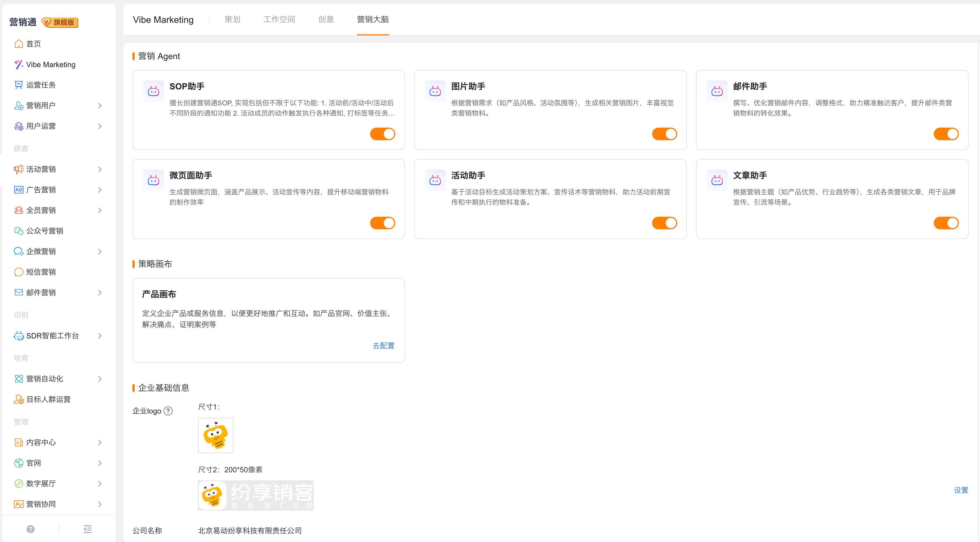Viewport: 980px width, 542px height.
Task: Click the help question mark at sidebar bottom
Action: [31, 529]
